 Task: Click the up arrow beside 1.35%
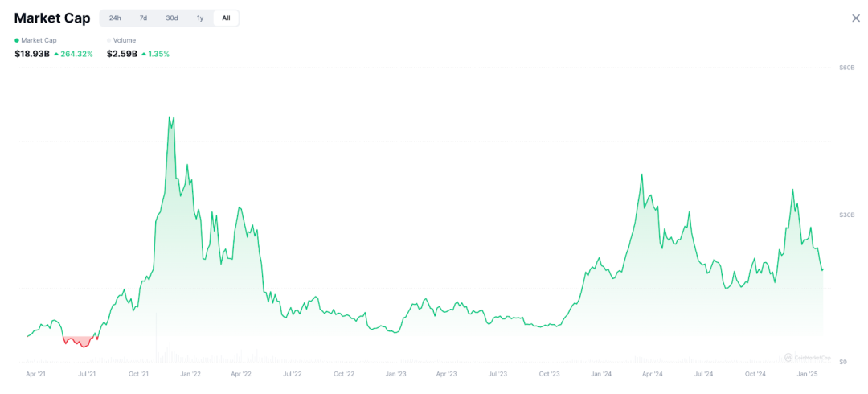tap(144, 55)
